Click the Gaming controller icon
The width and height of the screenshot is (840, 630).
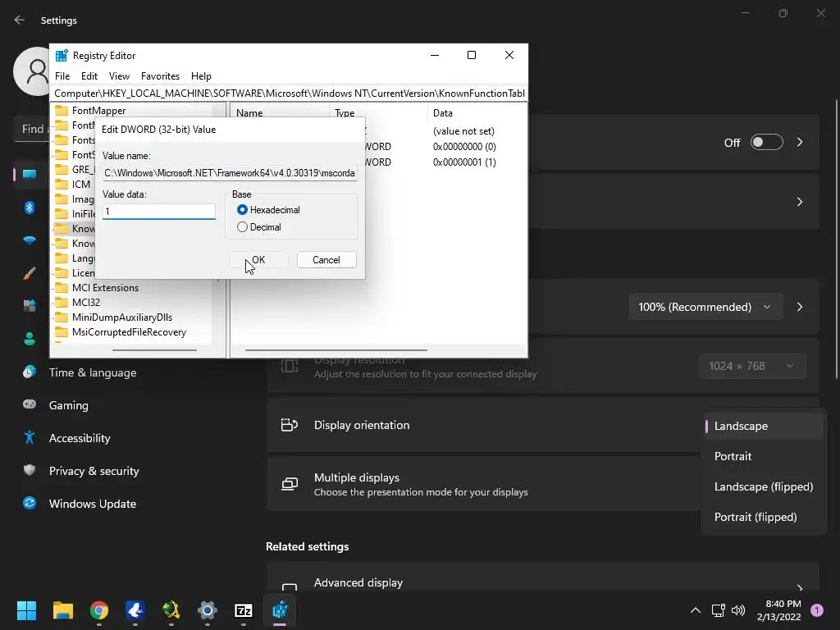[x=30, y=404]
